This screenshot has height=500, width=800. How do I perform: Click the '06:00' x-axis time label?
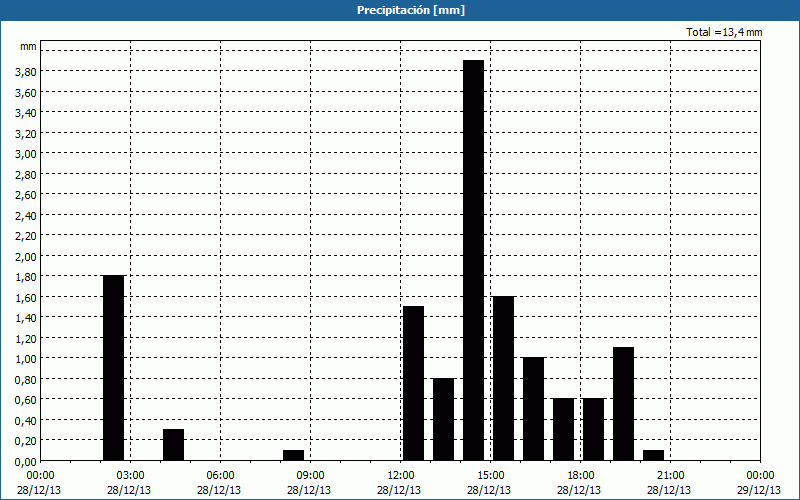pyautogui.click(x=220, y=476)
